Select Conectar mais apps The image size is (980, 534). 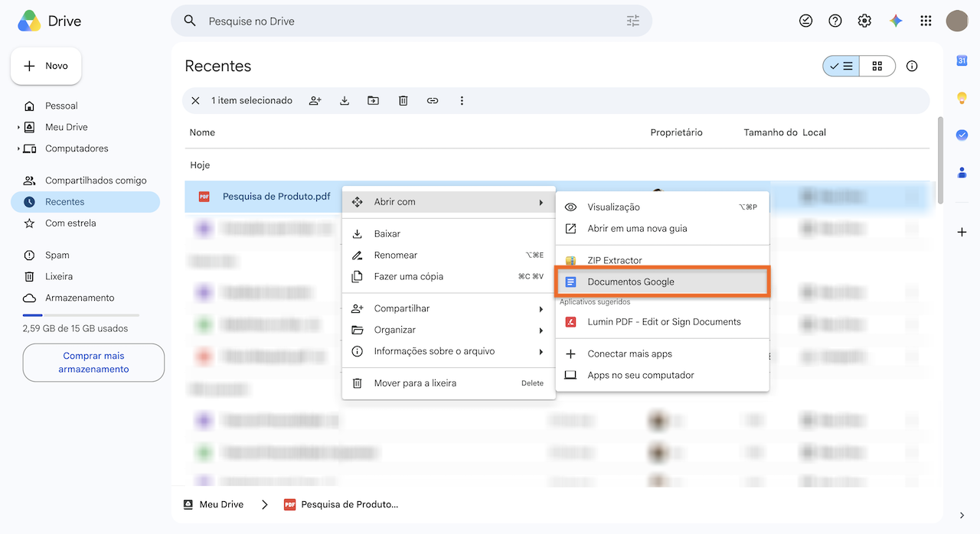[662, 354]
